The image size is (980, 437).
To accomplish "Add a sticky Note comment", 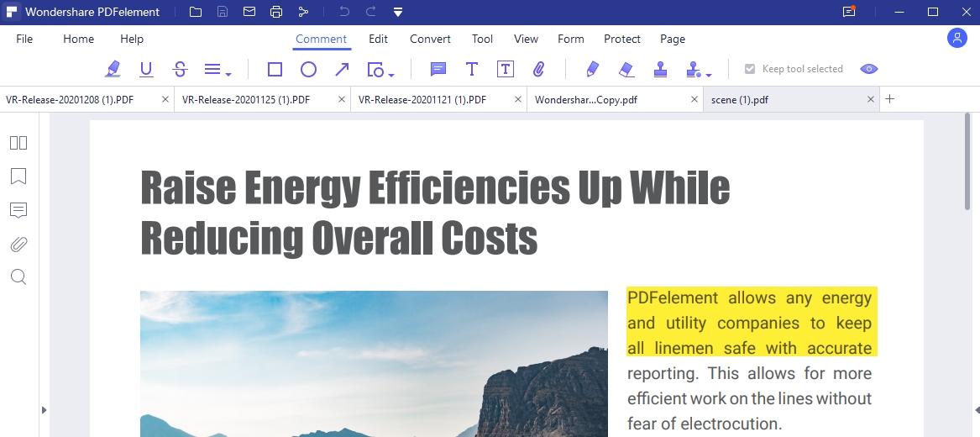I will point(438,69).
